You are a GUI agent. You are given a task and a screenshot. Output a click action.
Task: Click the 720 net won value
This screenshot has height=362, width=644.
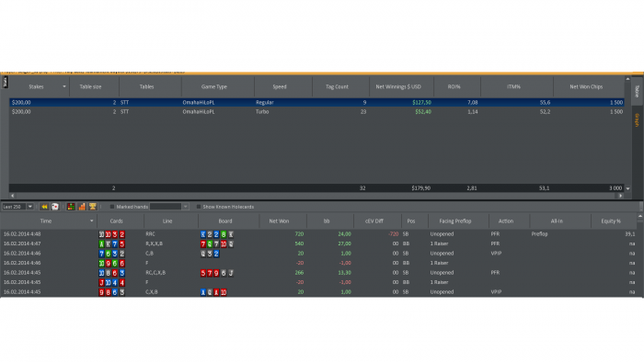click(299, 234)
